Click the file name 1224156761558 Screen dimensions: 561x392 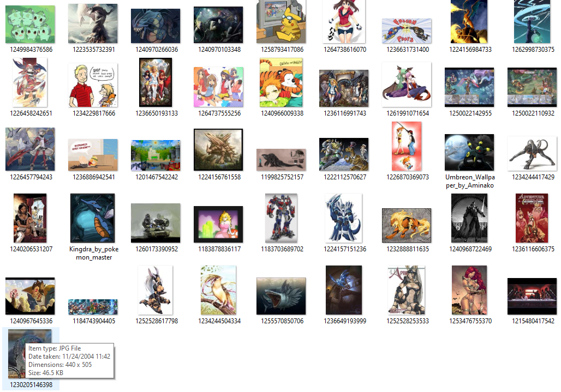tap(219, 177)
